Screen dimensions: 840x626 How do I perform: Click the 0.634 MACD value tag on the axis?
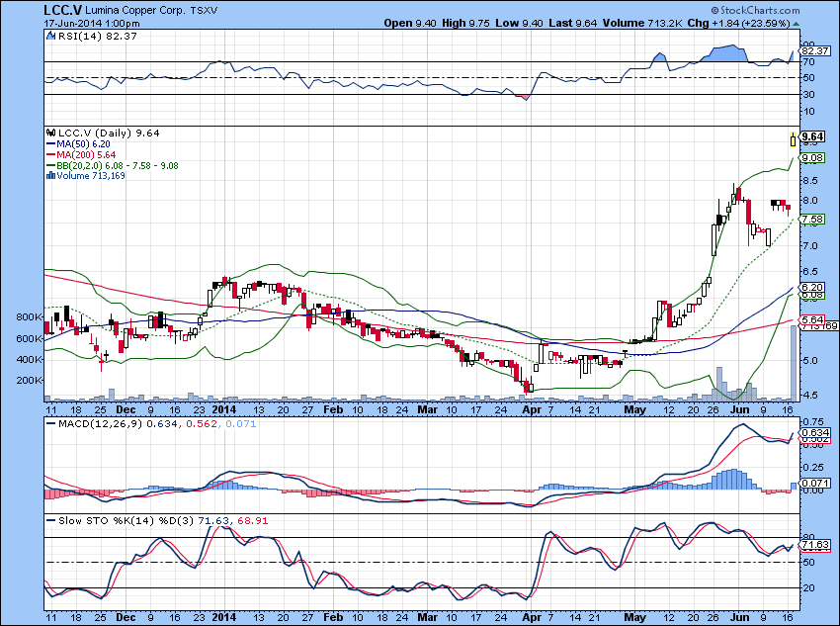click(815, 432)
